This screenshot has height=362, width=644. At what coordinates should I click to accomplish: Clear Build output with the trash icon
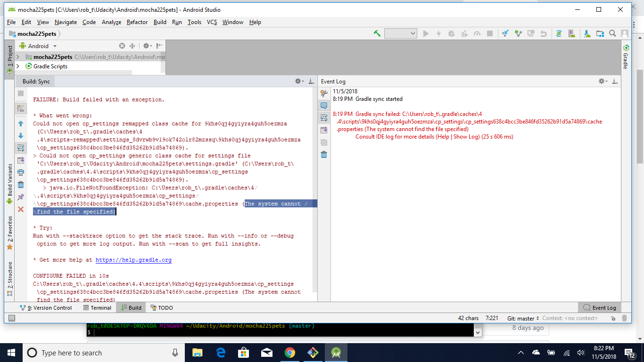(x=21, y=185)
